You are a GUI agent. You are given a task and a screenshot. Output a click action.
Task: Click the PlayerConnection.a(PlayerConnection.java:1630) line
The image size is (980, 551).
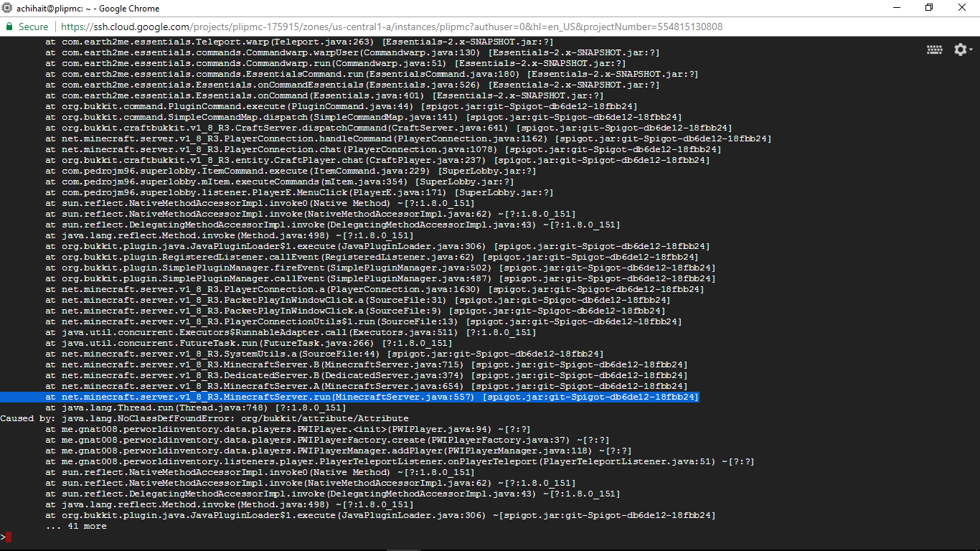(374, 289)
